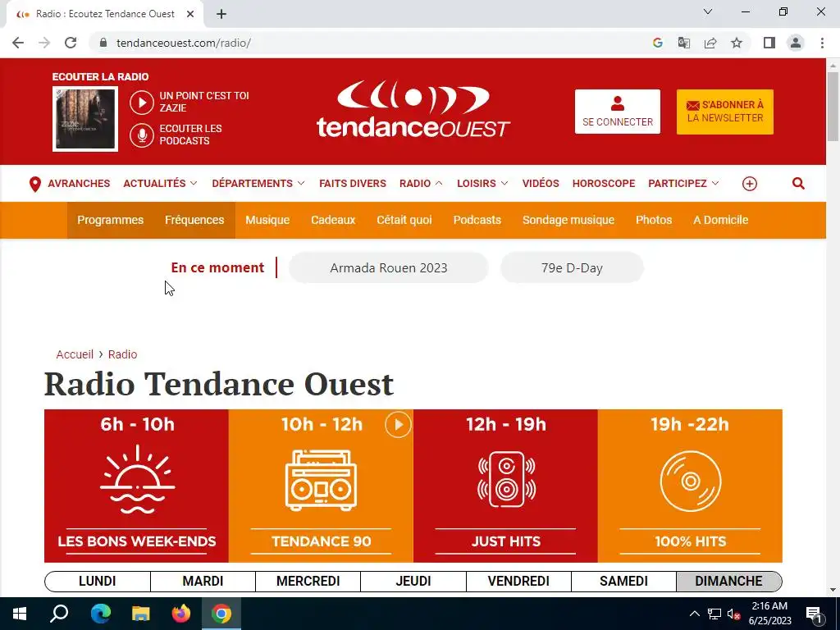
Task: Launch Microsoft Edge from taskbar
Action: pos(100,614)
